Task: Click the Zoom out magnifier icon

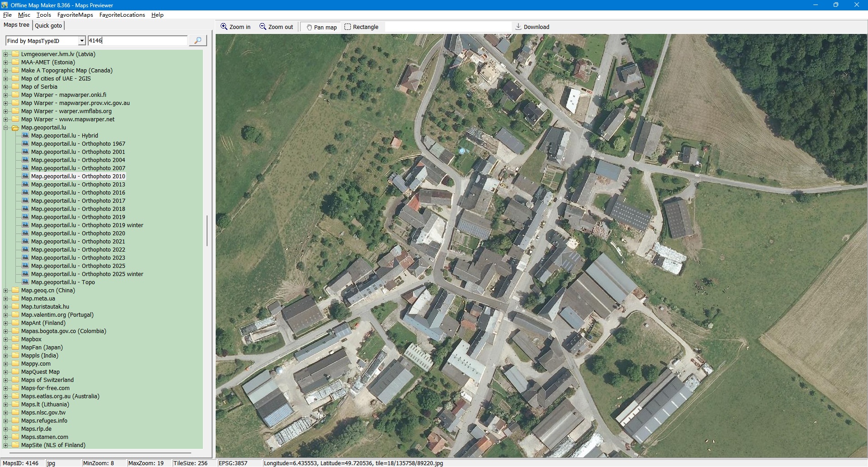Action: (x=263, y=27)
